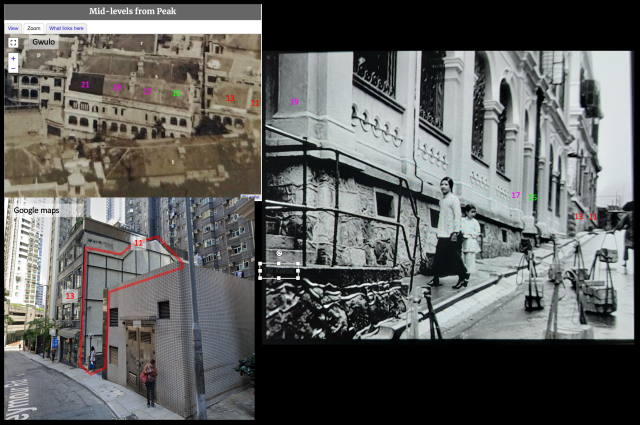Zoom in with the plus button
Screen dimensions: 640x425
click(13, 59)
